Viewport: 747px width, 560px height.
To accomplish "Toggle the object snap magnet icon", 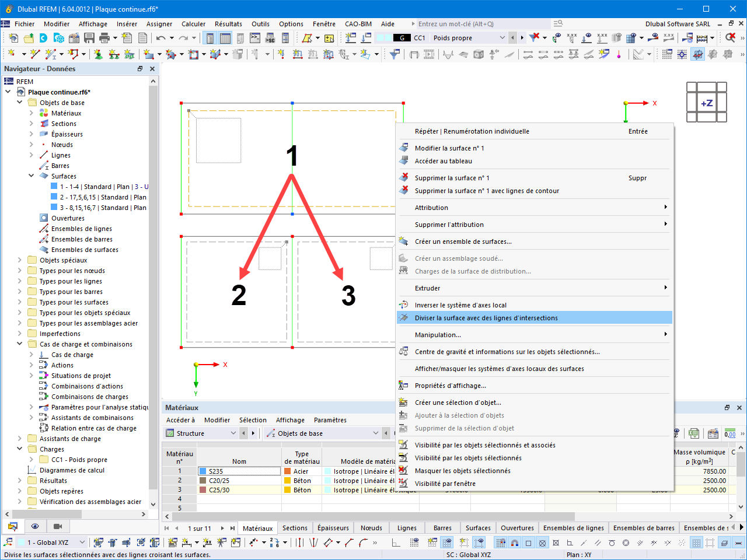I will (514, 542).
